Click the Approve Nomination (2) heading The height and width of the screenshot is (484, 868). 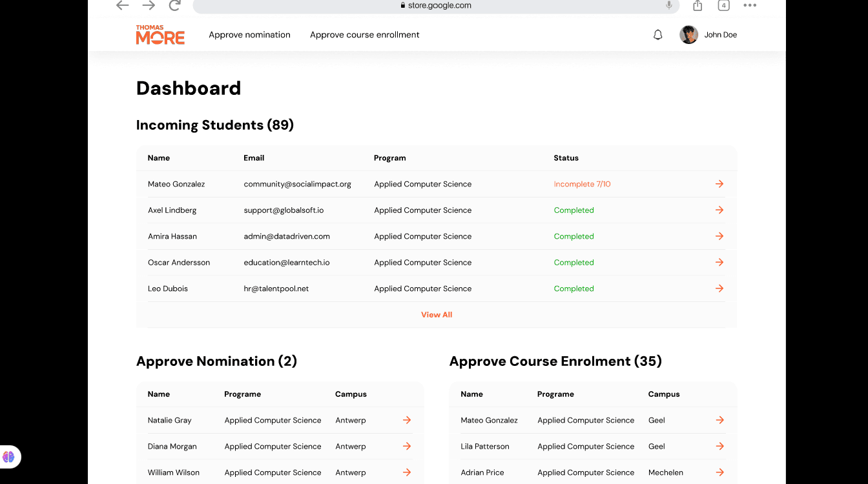(216, 361)
